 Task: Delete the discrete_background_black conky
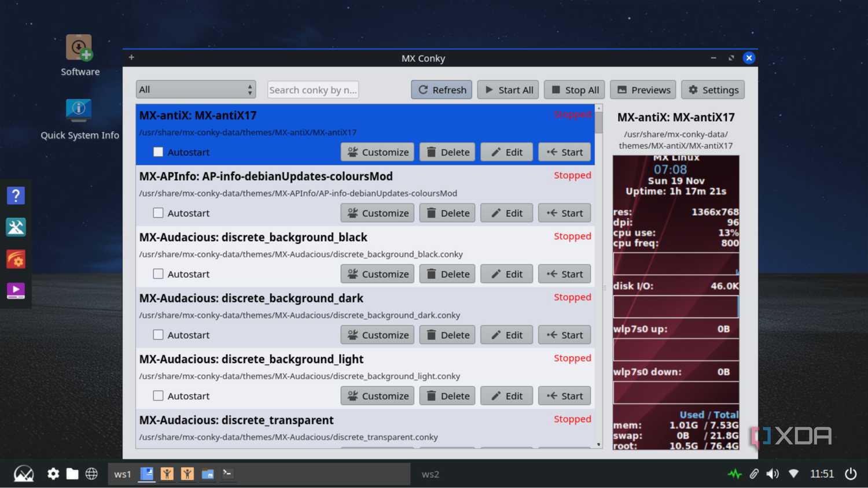[x=447, y=274]
